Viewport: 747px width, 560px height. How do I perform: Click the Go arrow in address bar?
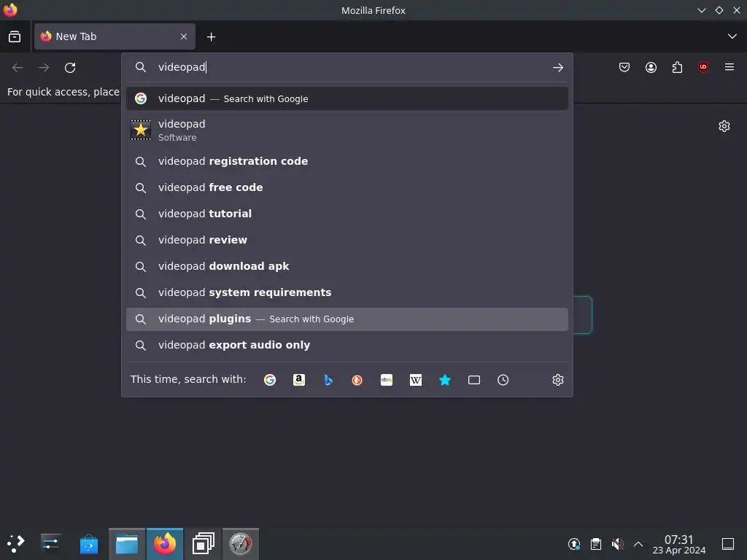(558, 68)
